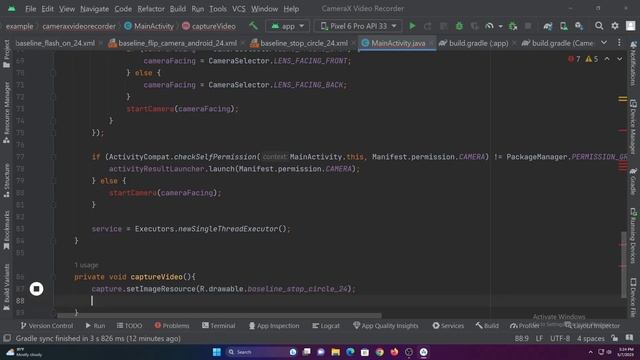Open the Windows Start menu

pos(217,352)
